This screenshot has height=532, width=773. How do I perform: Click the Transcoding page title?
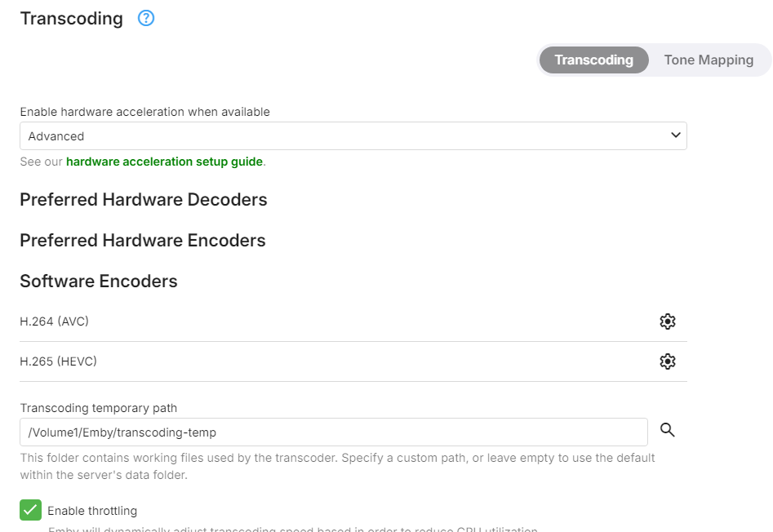(x=71, y=18)
